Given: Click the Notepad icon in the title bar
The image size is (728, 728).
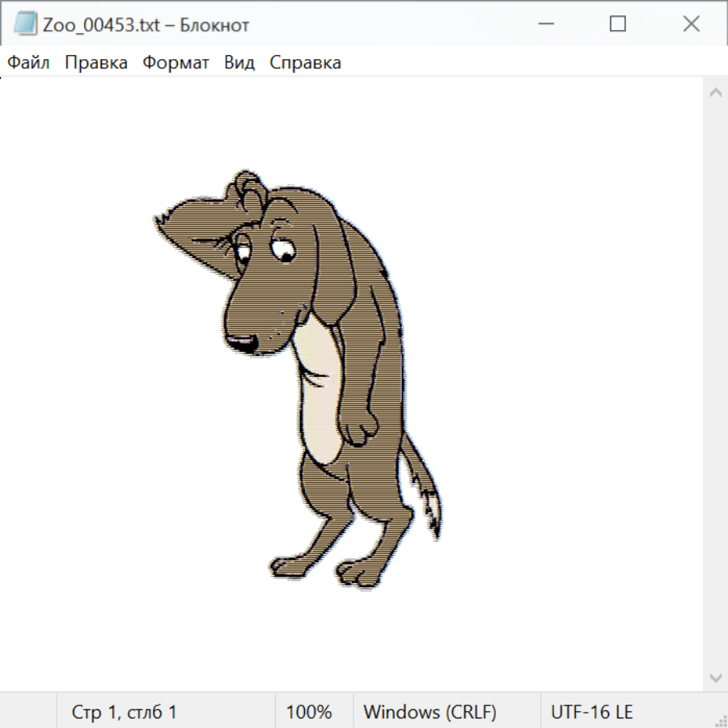Looking at the screenshot, I should pos(24,24).
